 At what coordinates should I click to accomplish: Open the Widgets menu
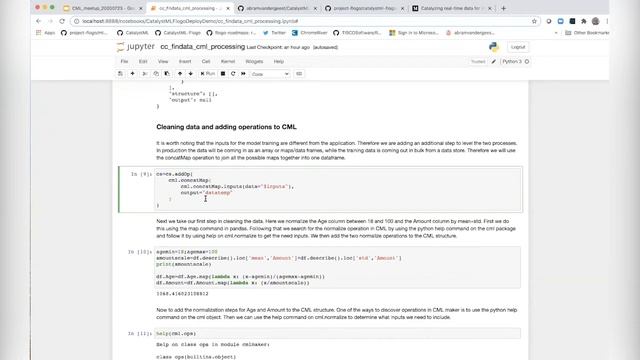point(254,62)
